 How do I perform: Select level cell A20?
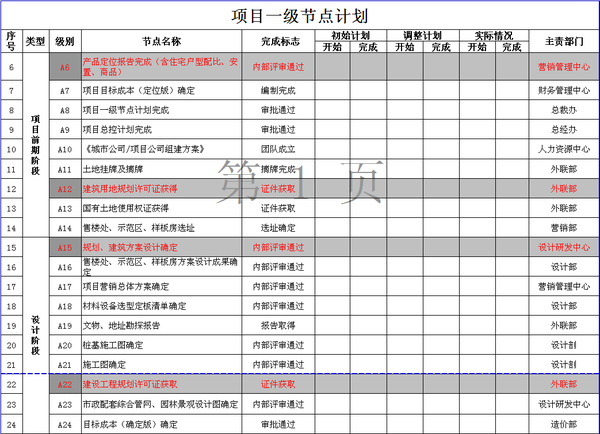coord(65,345)
